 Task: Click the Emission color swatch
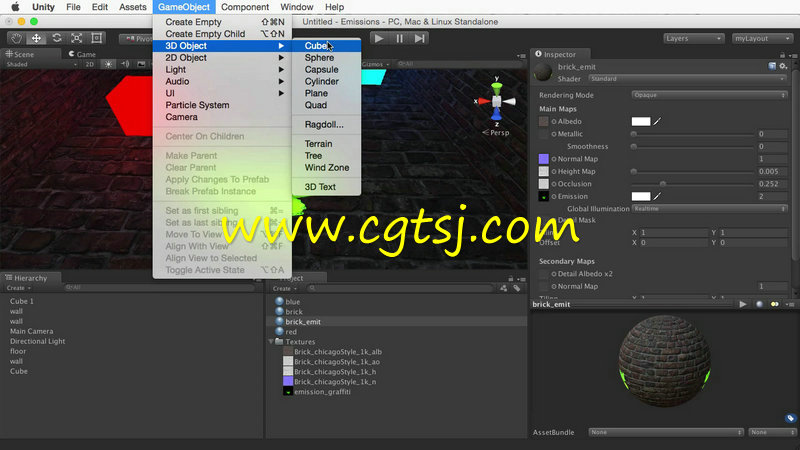click(x=641, y=196)
